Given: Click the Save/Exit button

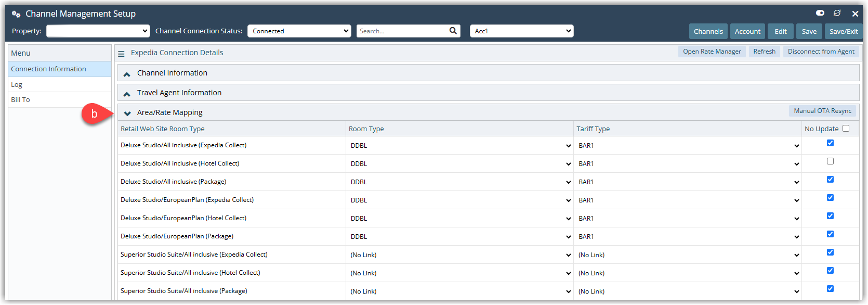Looking at the screenshot, I should 844,31.
